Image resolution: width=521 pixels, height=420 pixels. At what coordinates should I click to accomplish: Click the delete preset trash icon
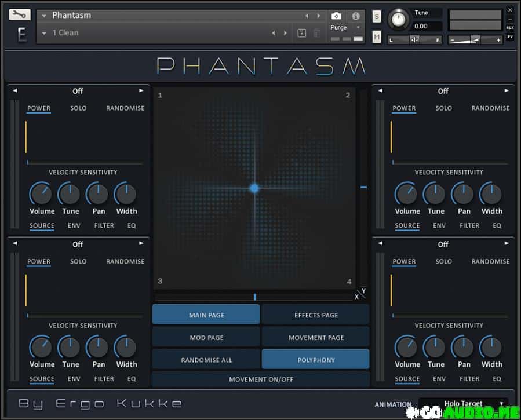point(316,33)
